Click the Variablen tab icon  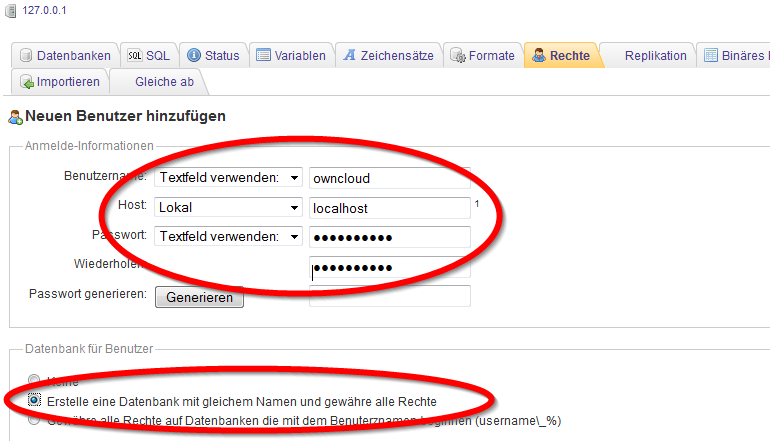point(264,56)
